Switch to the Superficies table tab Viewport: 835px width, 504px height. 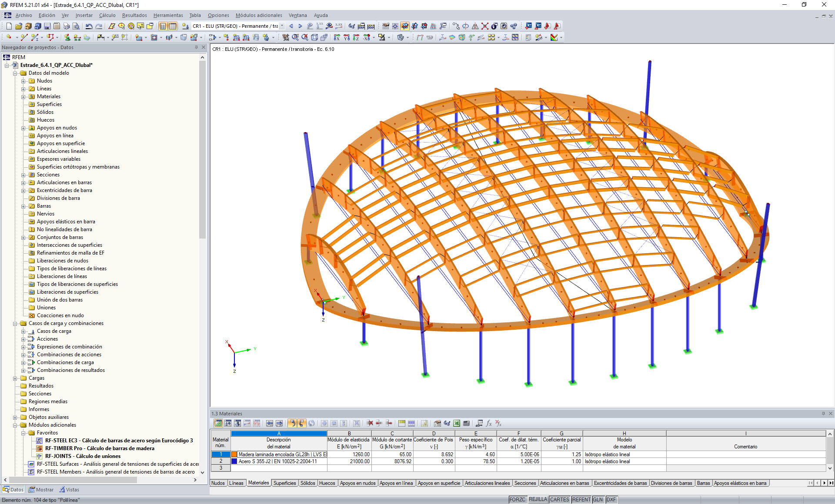click(284, 483)
